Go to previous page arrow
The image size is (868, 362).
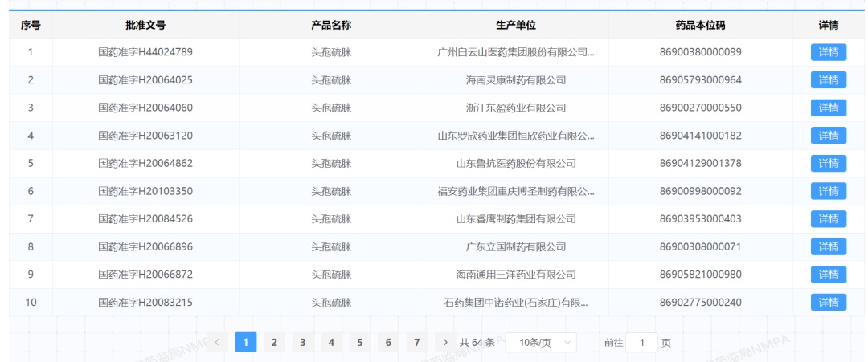click(x=217, y=343)
